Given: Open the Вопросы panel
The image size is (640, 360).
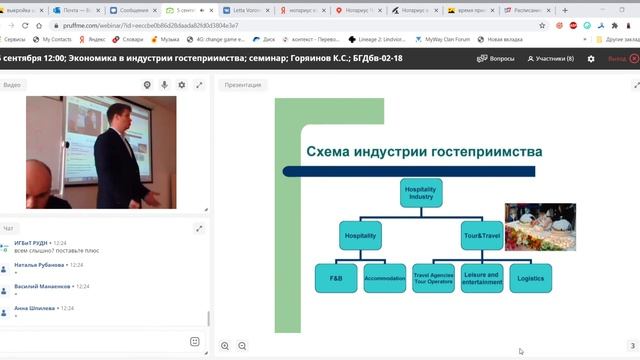Looking at the screenshot, I should point(496,59).
